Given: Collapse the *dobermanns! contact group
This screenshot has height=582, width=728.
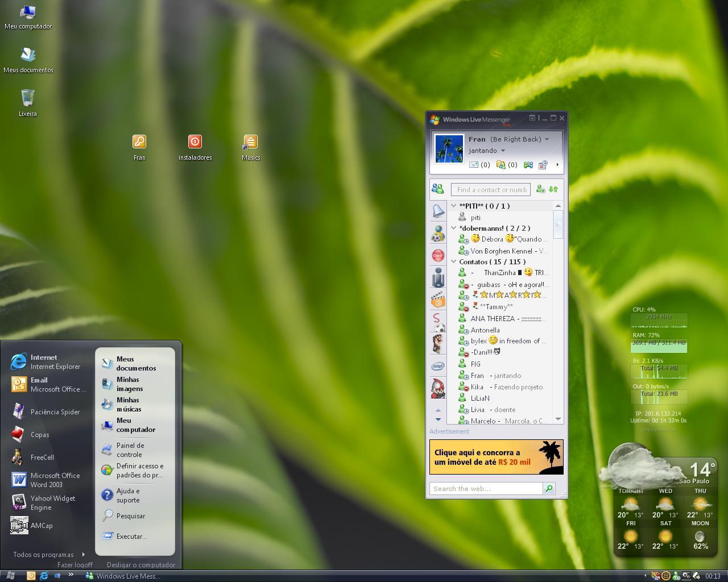Looking at the screenshot, I should coord(454,228).
